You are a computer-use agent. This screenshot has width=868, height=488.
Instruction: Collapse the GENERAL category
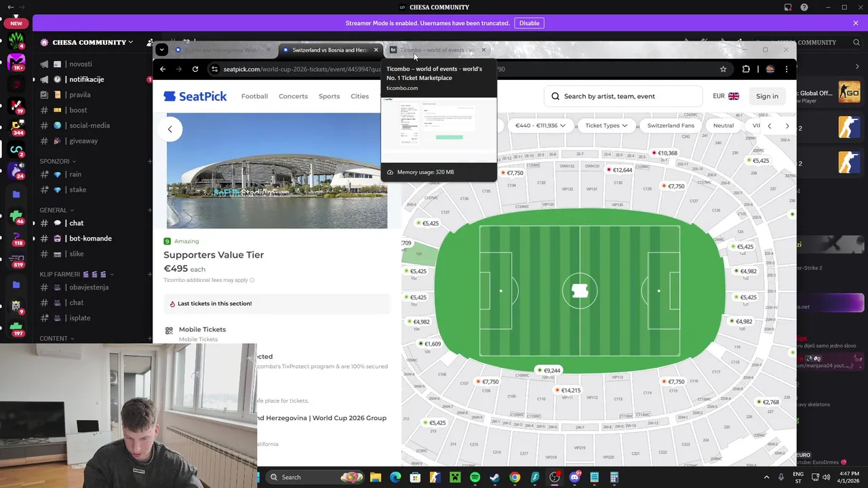pyautogui.click(x=57, y=210)
